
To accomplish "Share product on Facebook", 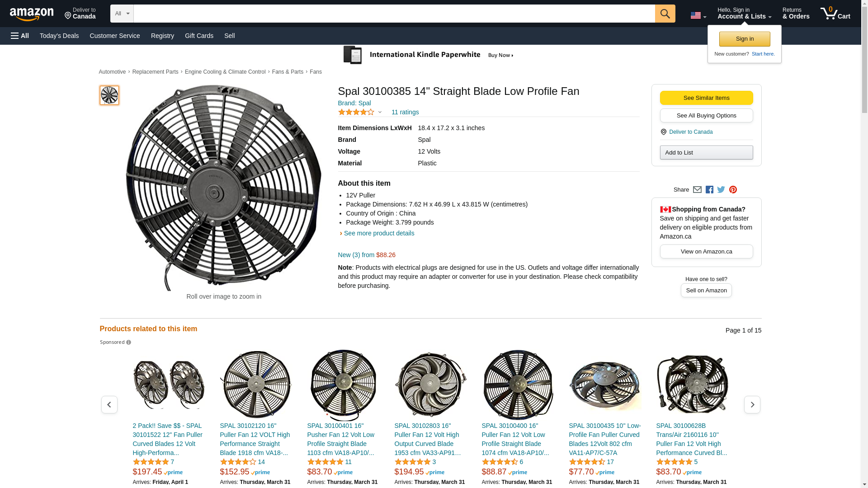I will pyautogui.click(x=709, y=190).
